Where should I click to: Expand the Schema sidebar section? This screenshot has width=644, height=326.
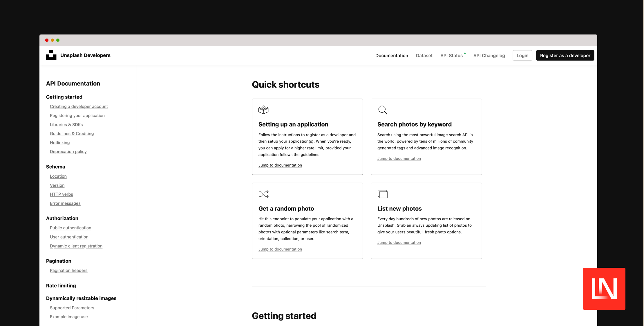point(55,166)
